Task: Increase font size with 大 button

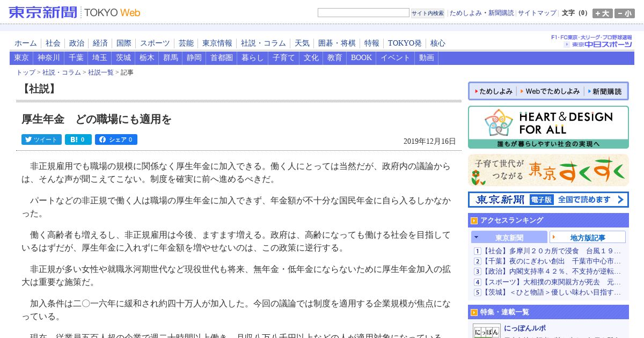Action: point(603,13)
